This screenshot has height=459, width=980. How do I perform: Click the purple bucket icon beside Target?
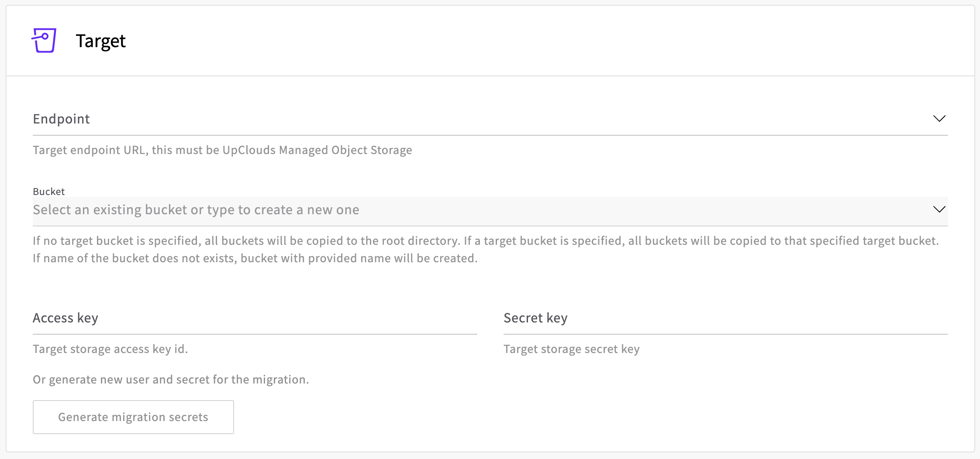pos(44,41)
